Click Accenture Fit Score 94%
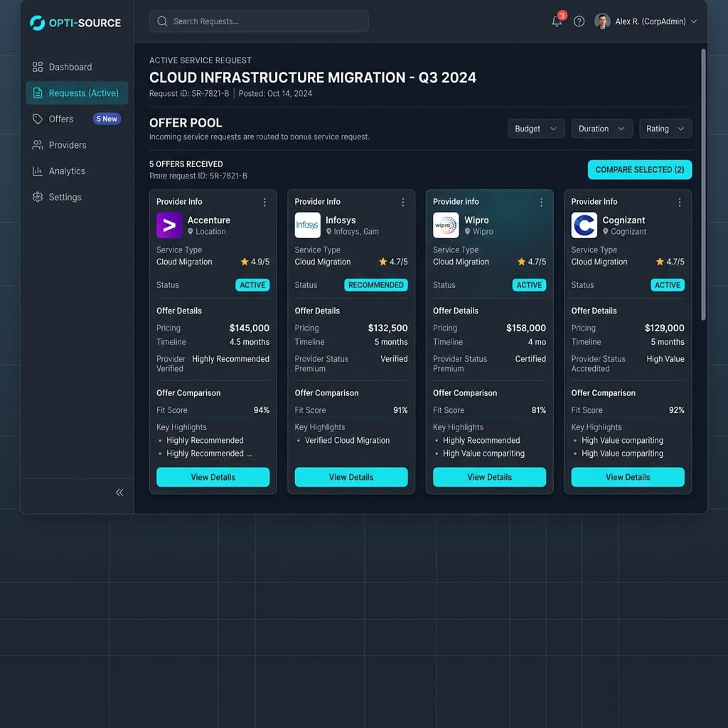728x728 pixels. click(262, 410)
